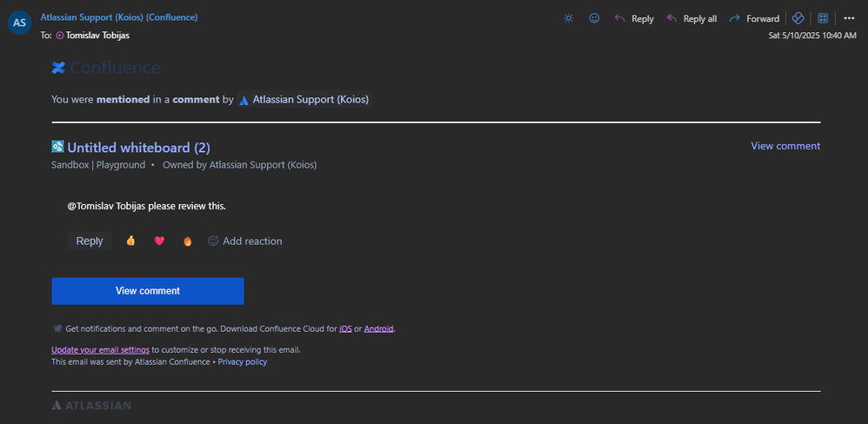This screenshot has height=424, width=868.
Task: Click the blue View comment button
Action: click(x=148, y=291)
